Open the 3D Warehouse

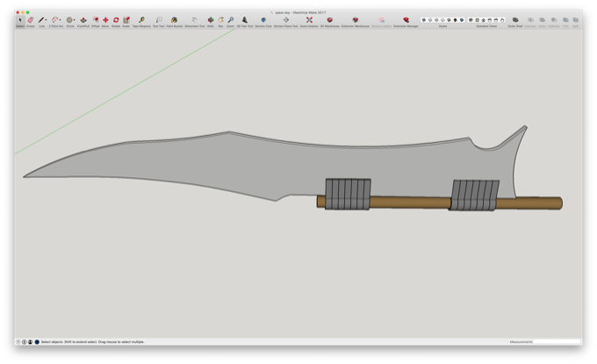pos(330,20)
